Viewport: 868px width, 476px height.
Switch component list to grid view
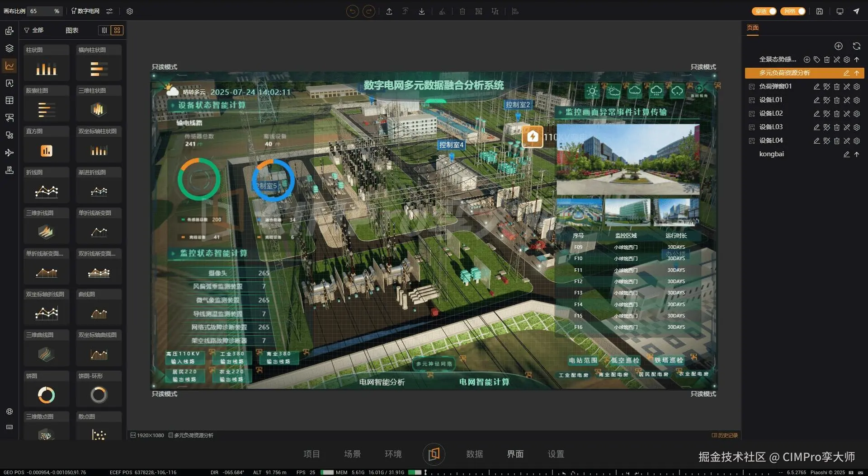117,30
